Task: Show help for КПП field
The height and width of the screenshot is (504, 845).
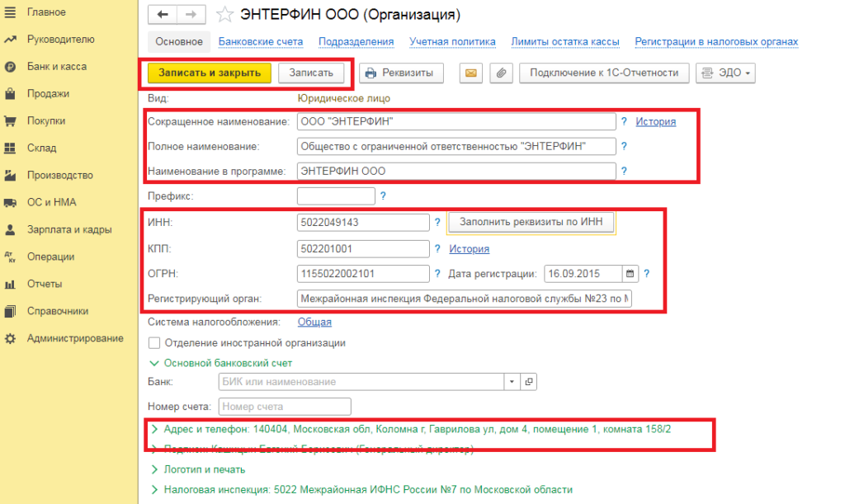Action: pyautogui.click(x=437, y=249)
